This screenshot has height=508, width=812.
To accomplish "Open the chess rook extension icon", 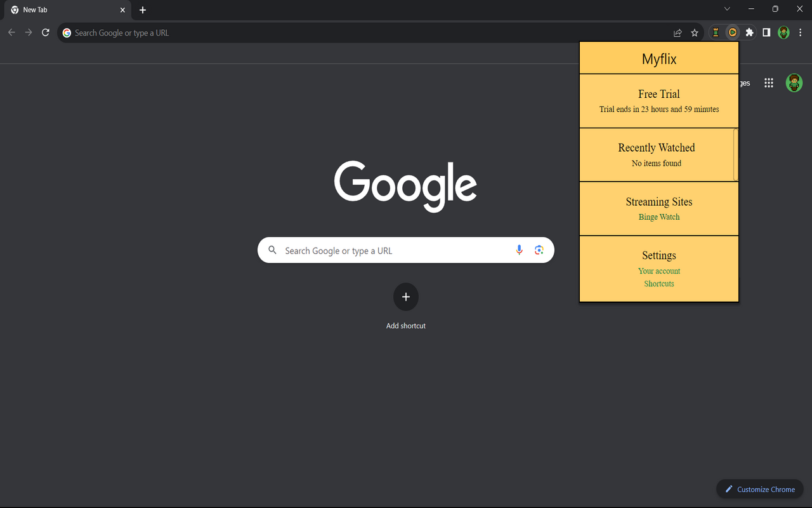I will (716, 32).
